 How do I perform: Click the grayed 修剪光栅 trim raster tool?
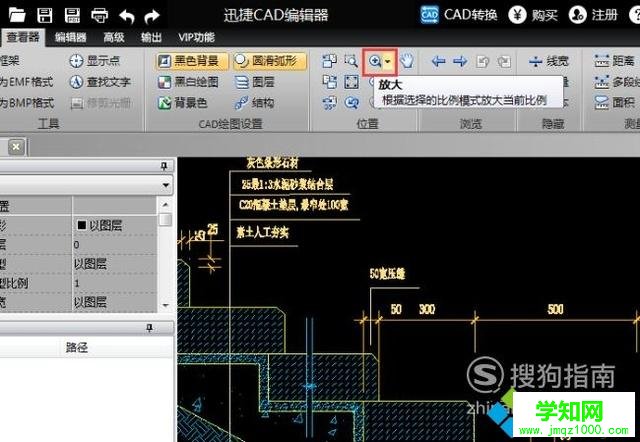(x=101, y=103)
